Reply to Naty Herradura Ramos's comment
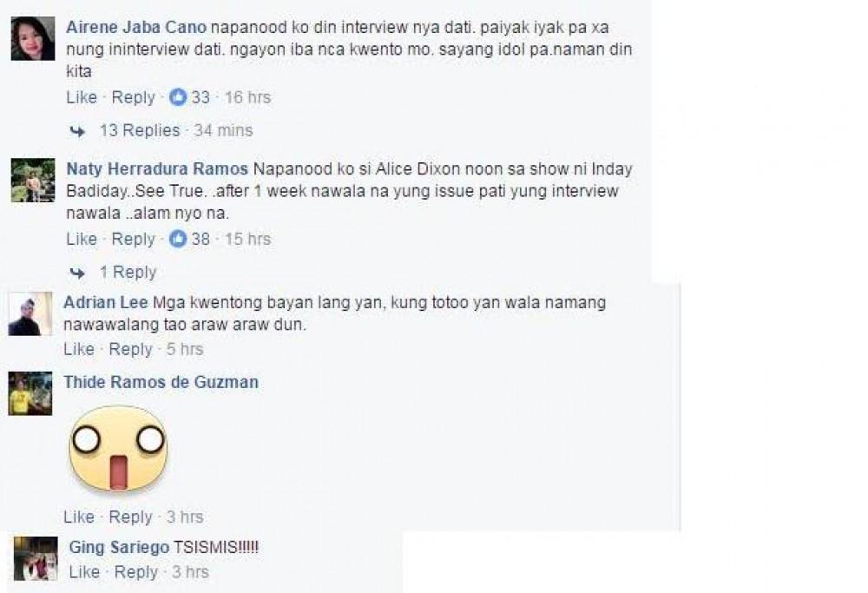 (134, 239)
